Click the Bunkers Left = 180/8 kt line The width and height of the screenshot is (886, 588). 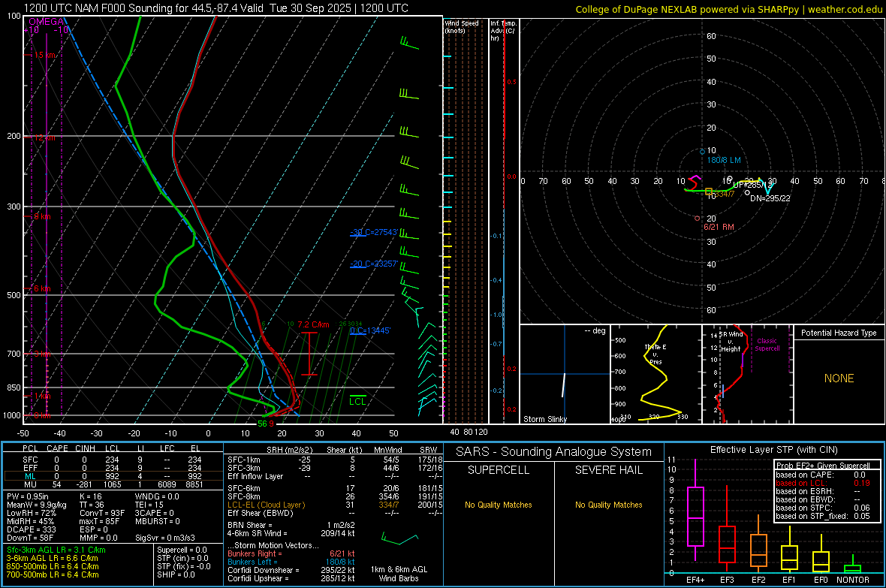click(x=291, y=562)
